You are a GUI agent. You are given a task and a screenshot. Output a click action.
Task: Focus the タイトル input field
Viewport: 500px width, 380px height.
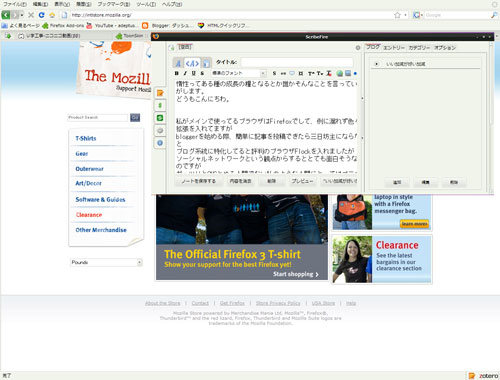pyautogui.click(x=297, y=62)
